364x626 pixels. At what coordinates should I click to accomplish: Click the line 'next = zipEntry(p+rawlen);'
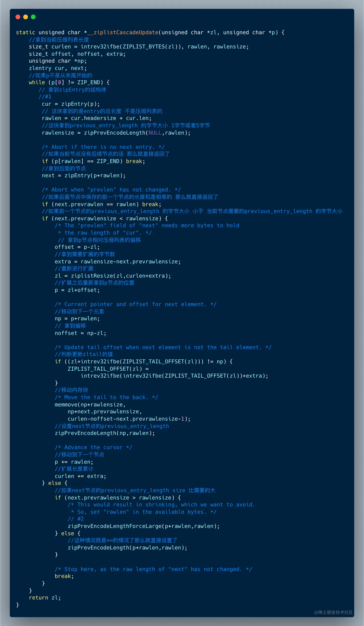coord(84,176)
